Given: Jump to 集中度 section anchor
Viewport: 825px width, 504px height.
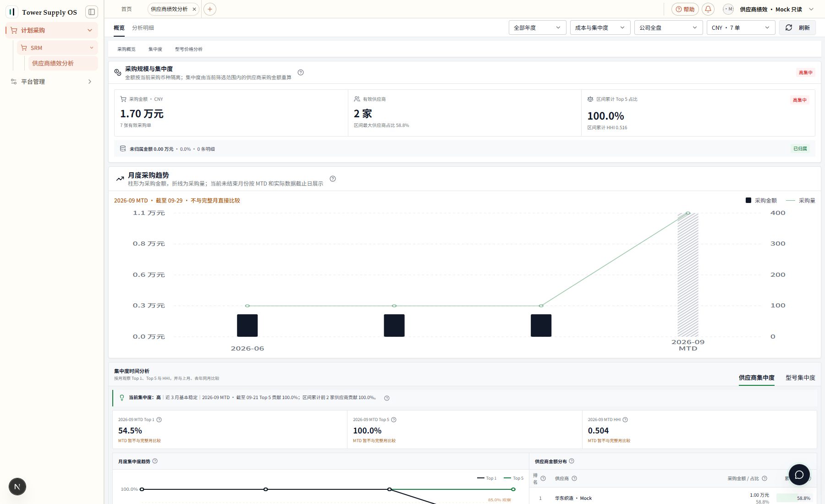Looking at the screenshot, I should [x=155, y=49].
